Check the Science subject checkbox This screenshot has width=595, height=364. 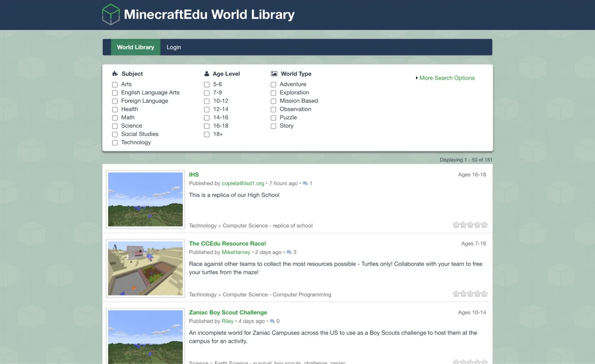click(x=115, y=126)
